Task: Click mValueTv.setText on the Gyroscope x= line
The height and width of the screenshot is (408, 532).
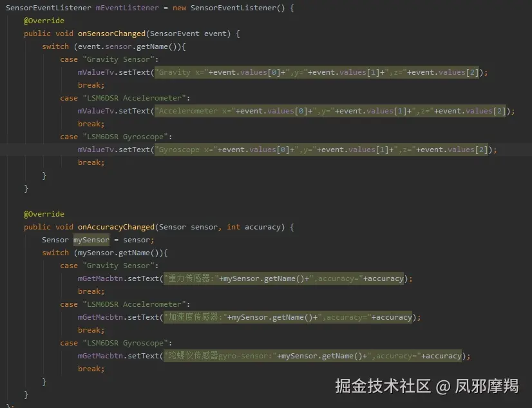Action: 114,150
